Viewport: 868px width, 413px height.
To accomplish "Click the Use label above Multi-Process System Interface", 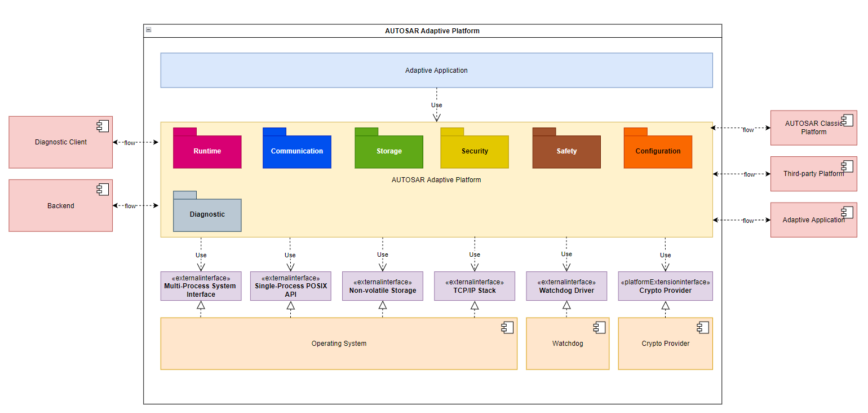I will pyautogui.click(x=201, y=255).
